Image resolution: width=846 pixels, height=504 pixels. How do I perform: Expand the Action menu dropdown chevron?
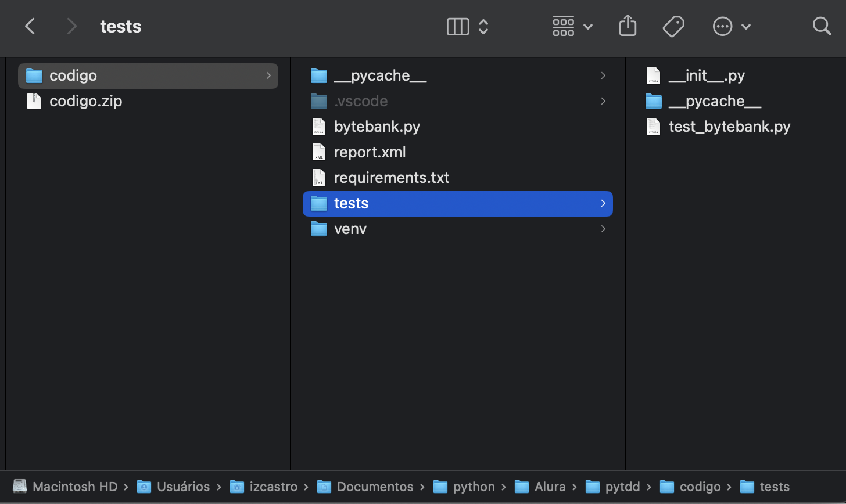coord(746,27)
